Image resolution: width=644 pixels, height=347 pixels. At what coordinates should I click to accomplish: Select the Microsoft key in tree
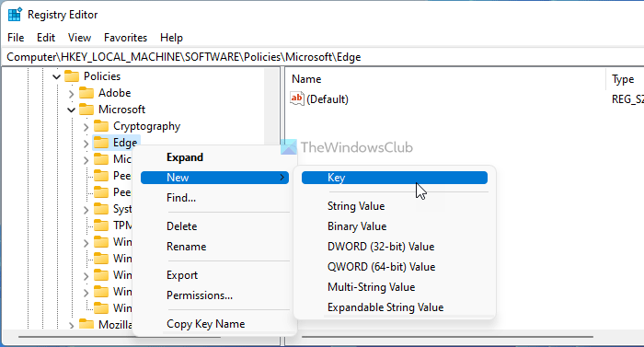122,110
